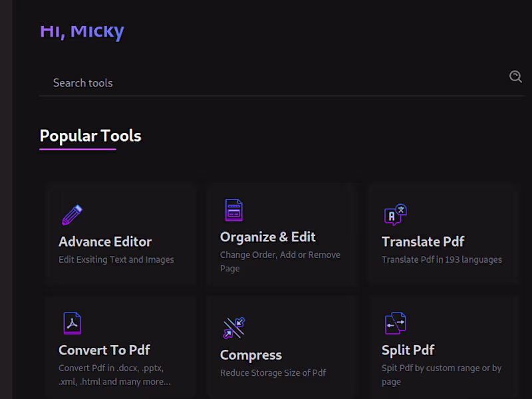Open the Split Pdf tool title
Viewport: 532px width, 399px height.
408,350
